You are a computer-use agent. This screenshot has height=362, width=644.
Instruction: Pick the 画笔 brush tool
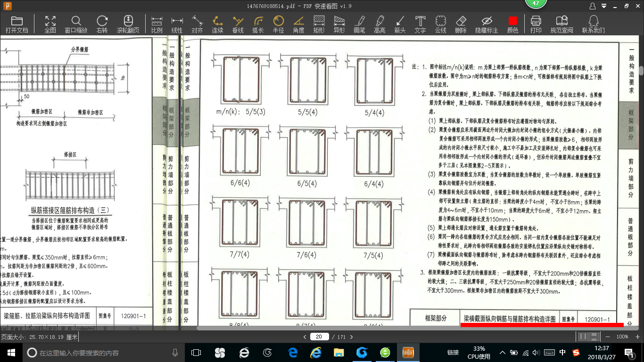tap(359, 24)
